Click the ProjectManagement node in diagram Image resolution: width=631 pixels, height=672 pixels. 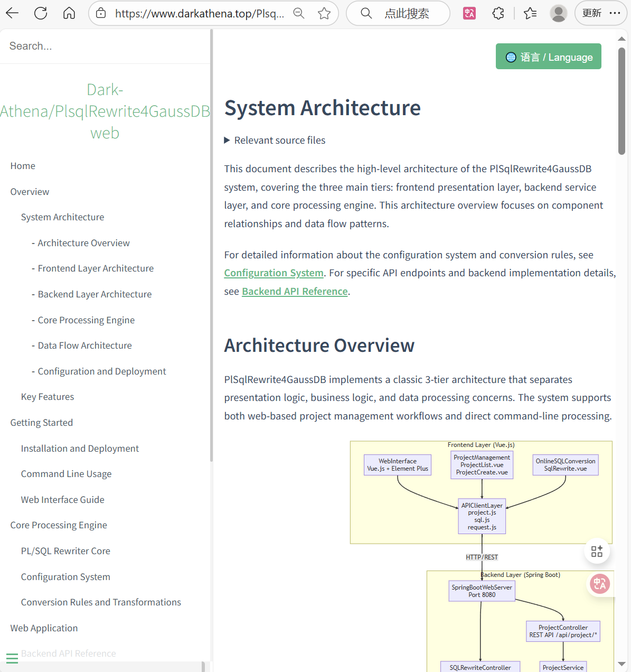point(482,465)
